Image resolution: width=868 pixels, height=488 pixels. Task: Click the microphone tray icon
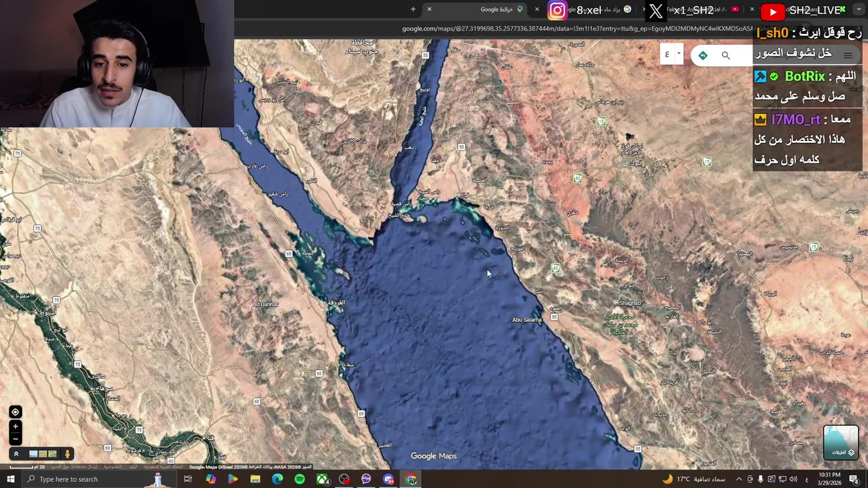point(760,479)
